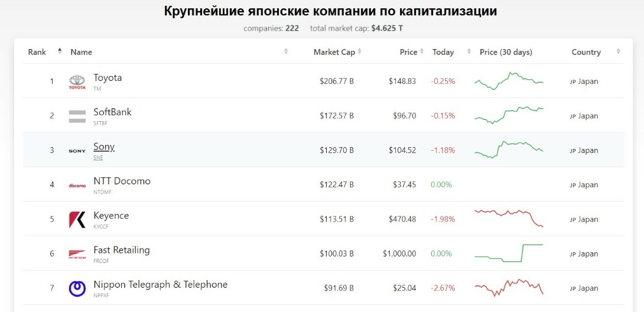
Task: Select the Price (30 days) column header
Action: (x=506, y=52)
